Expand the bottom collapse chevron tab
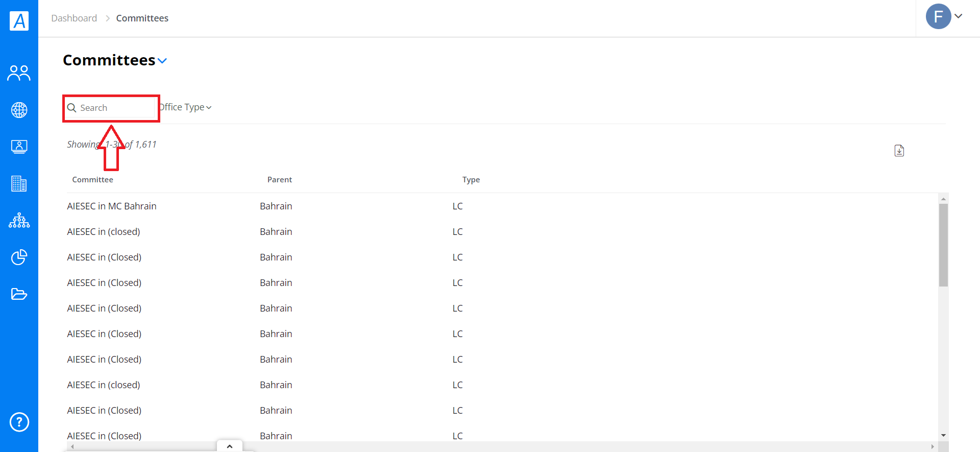980x452 pixels. point(230,446)
